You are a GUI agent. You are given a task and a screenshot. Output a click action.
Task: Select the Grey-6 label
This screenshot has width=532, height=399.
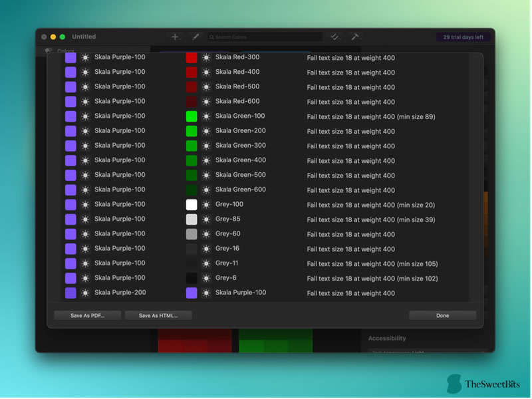tap(226, 277)
